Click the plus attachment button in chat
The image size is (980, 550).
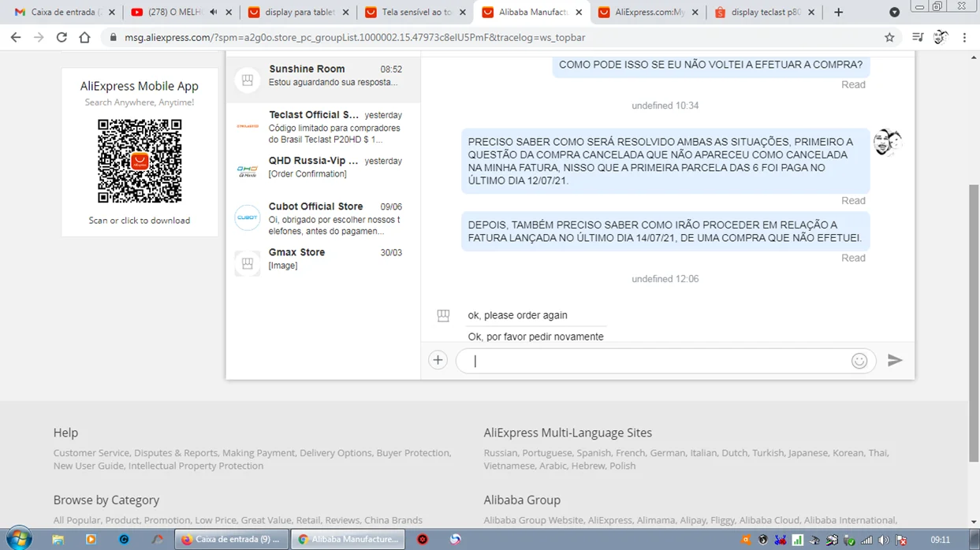tap(438, 360)
